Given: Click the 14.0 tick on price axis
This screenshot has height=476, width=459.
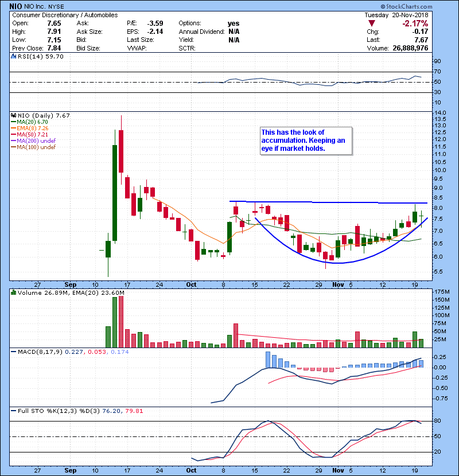Looking at the screenshot, I should [x=440, y=112].
